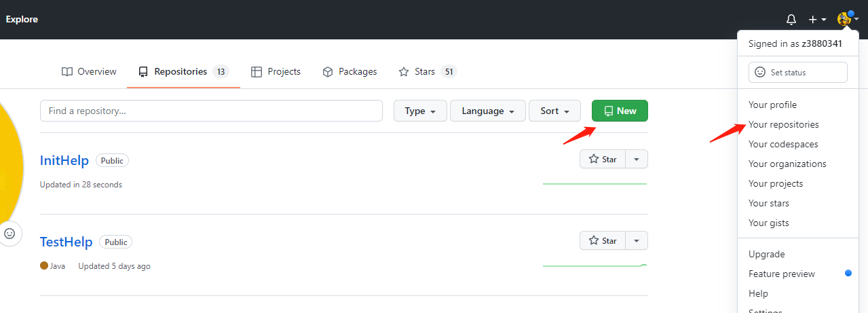Star the TestHelp repository
The height and width of the screenshot is (313, 868).
[603, 240]
